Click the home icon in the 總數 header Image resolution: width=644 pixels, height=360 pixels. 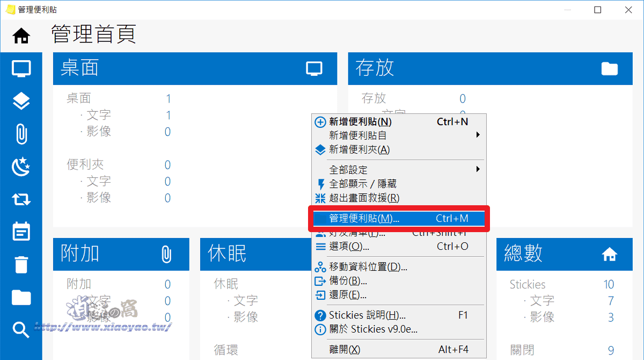pos(609,254)
